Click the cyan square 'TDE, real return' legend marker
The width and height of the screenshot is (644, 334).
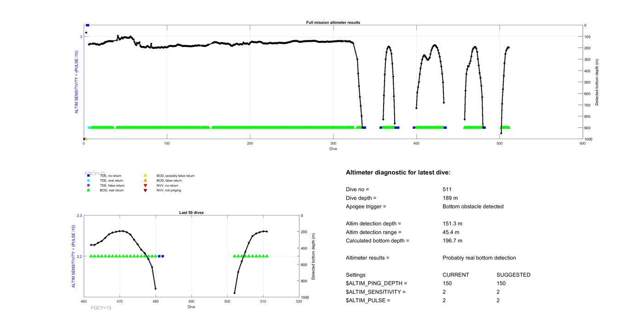89,180
